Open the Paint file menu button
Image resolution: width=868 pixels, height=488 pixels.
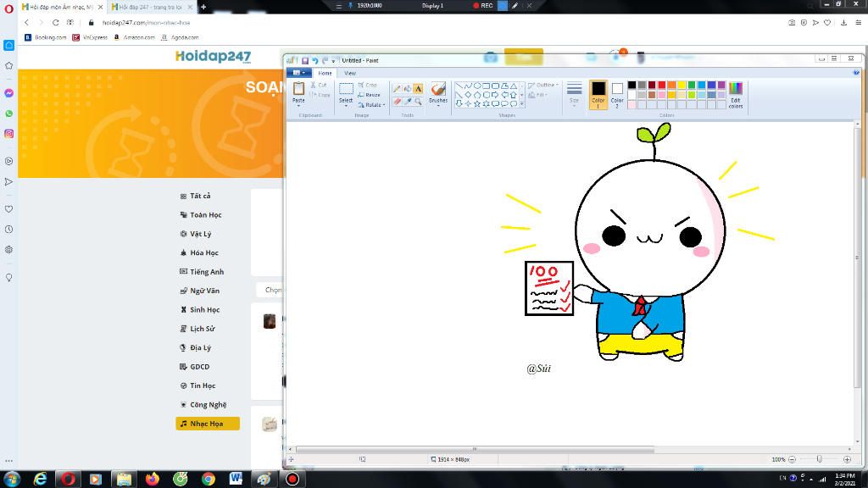[298, 73]
